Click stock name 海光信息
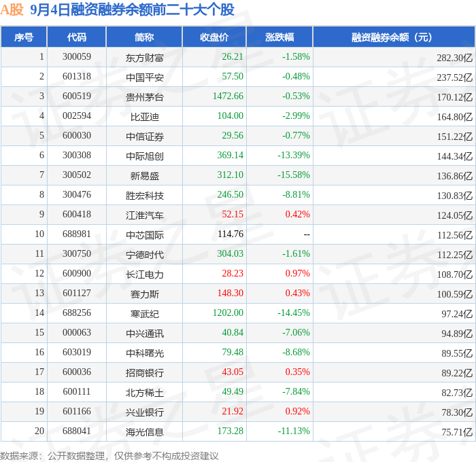The width and height of the screenshot is (476, 462). [144, 432]
